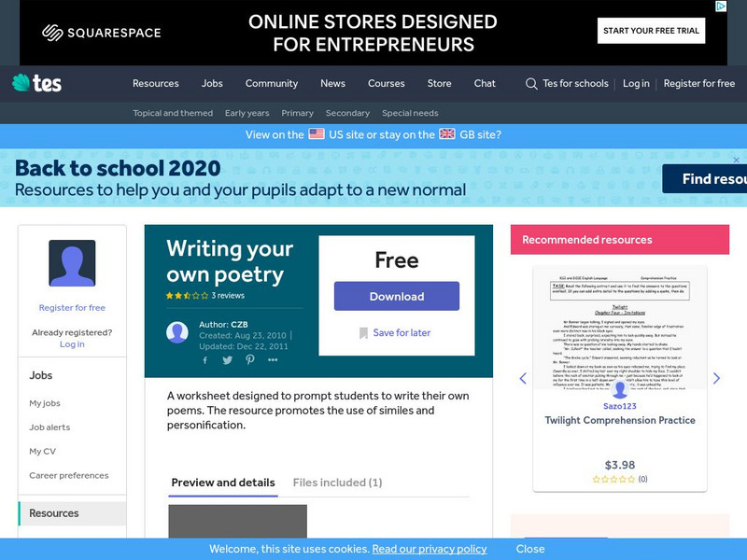747x560 pixels.
Task: Click the star rating of the resource
Action: tap(188, 296)
